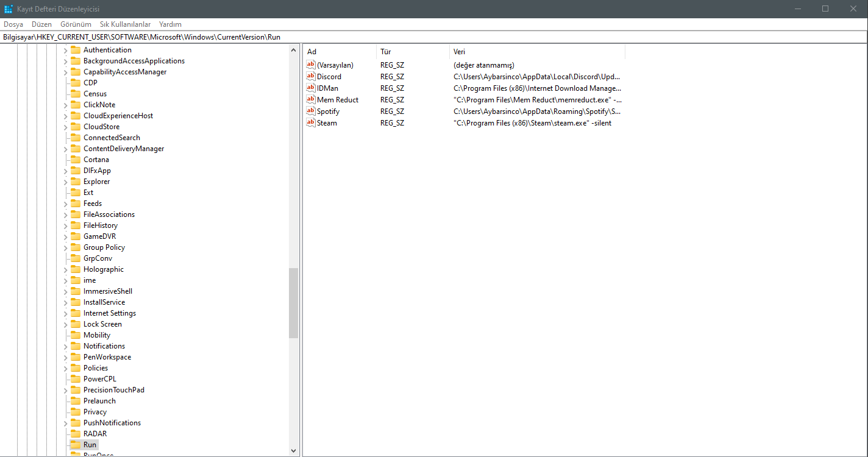Screen dimensions: 868x457
Task: Click the Cortana folder icon
Action: click(76, 160)
